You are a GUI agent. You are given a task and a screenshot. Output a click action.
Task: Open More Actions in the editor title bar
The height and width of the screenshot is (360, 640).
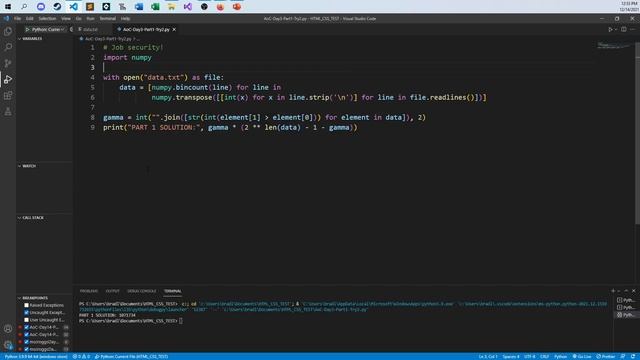tap(632, 29)
